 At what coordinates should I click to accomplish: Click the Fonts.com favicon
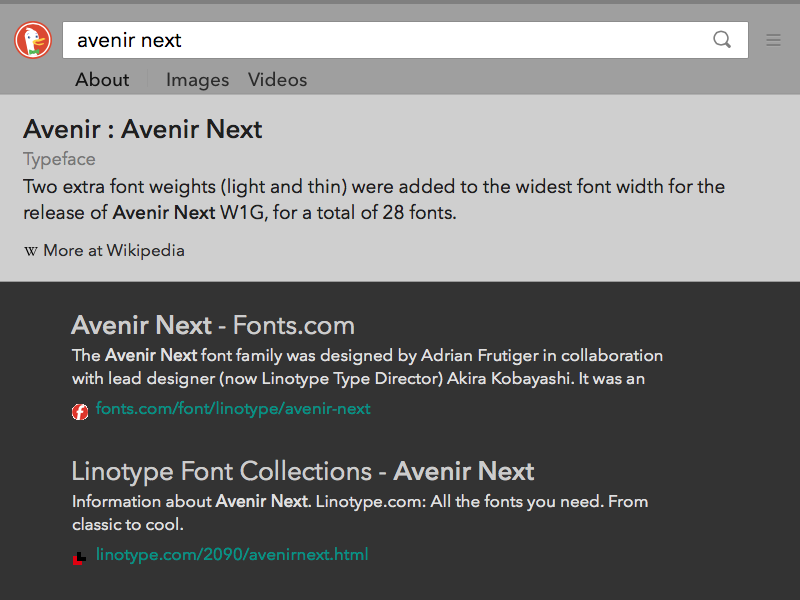click(80, 411)
